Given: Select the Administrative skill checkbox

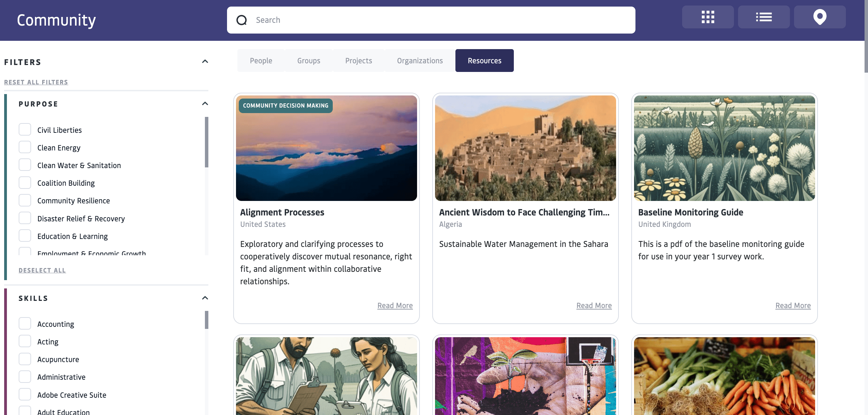Looking at the screenshot, I should 25,377.
